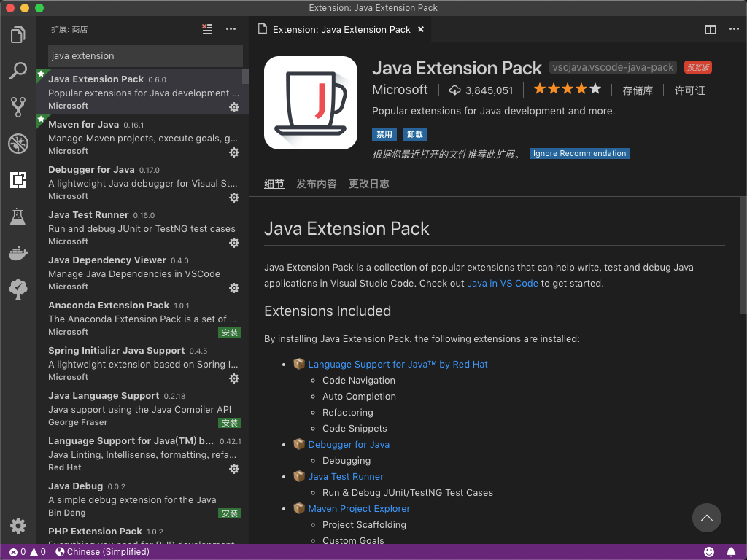
Task: Select the Extensions icon in the activity bar
Action: pos(18,179)
